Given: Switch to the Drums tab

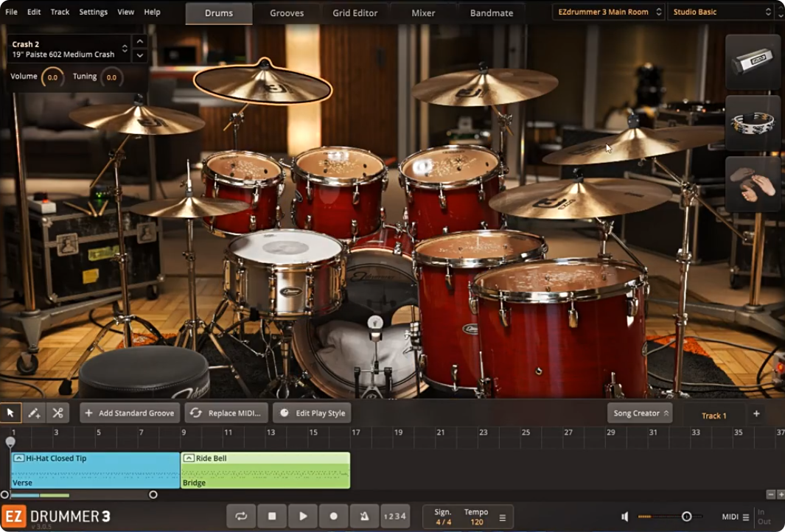Looking at the screenshot, I should click(x=219, y=13).
